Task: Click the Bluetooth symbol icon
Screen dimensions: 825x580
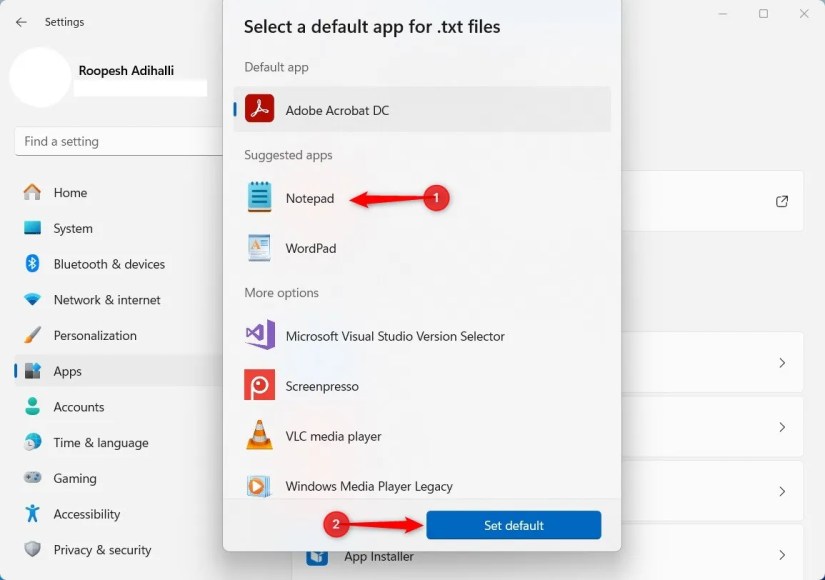Action: pyautogui.click(x=32, y=263)
